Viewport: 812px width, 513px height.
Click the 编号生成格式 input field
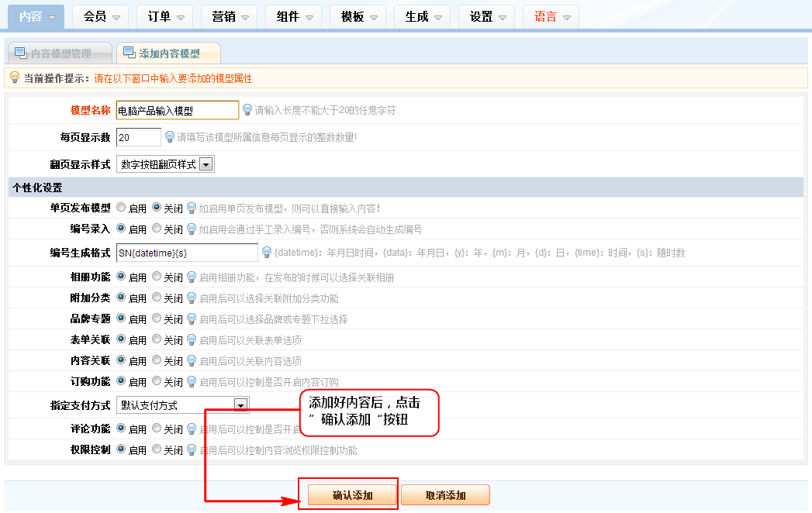186,253
